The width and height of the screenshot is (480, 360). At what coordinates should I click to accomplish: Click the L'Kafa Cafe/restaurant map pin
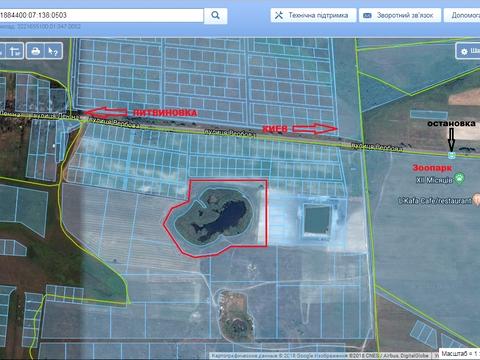click(477, 200)
